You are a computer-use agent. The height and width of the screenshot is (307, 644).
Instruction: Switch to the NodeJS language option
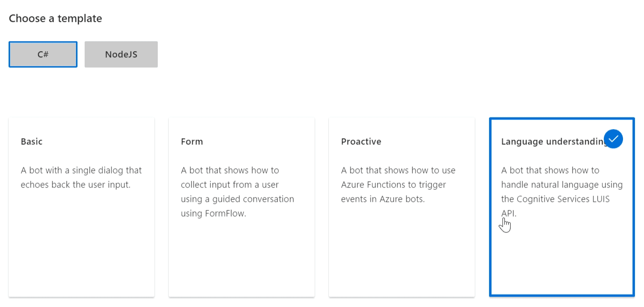(x=121, y=55)
